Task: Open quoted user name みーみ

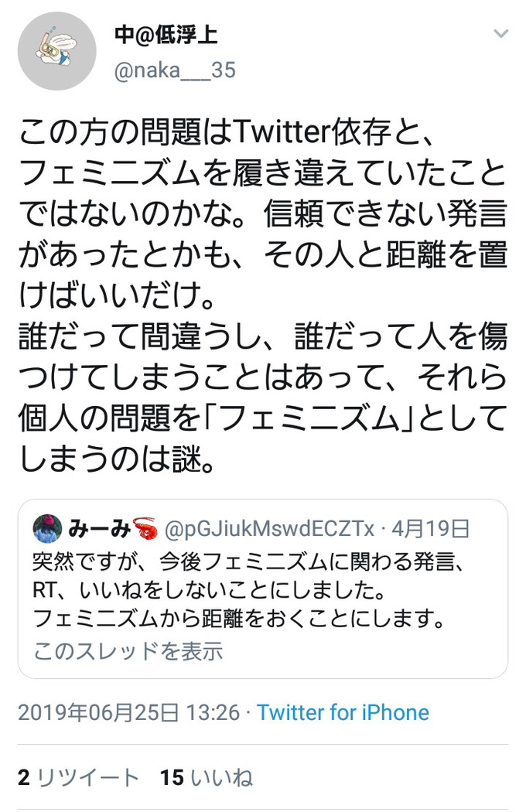Action: [99, 529]
